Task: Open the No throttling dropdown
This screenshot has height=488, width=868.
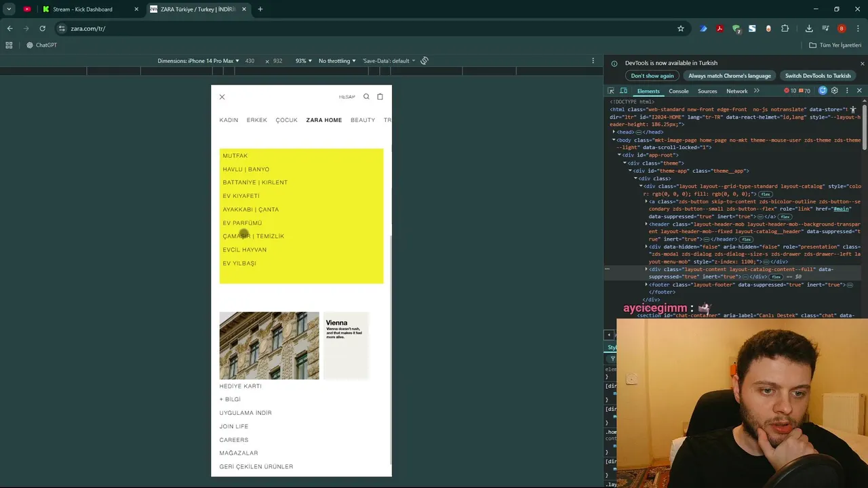Action: click(337, 61)
